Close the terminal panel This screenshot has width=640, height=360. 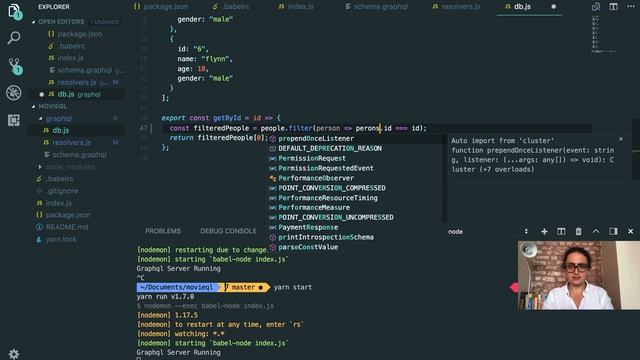[x=631, y=231]
